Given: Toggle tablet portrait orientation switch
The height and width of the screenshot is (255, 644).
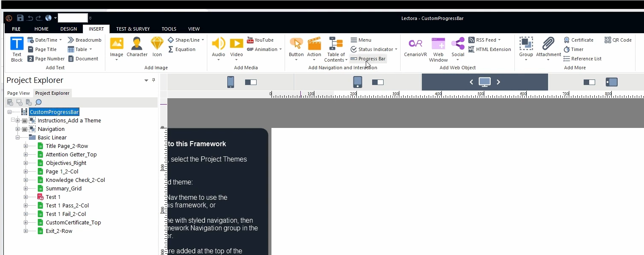Looking at the screenshot, I should (x=378, y=82).
